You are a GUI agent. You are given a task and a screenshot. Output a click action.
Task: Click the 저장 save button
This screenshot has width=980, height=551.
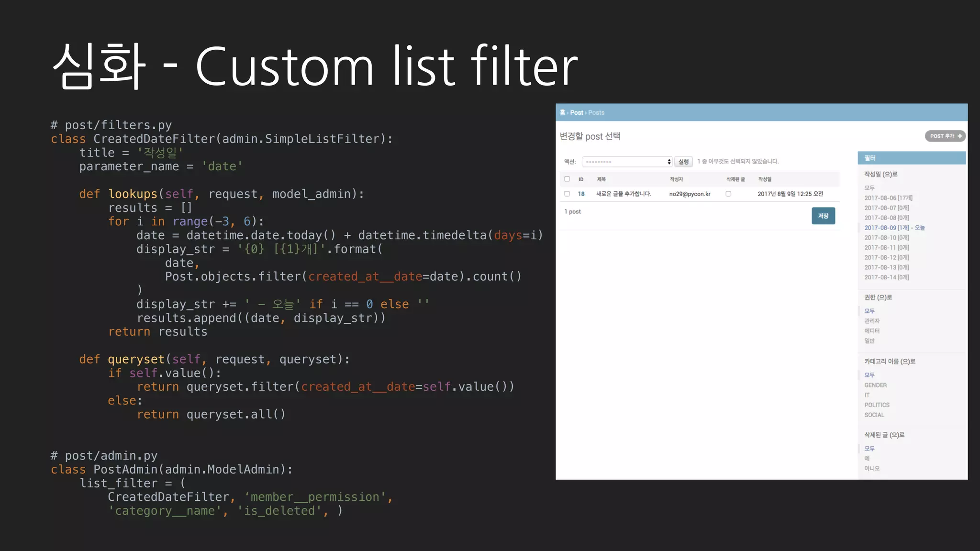click(823, 216)
